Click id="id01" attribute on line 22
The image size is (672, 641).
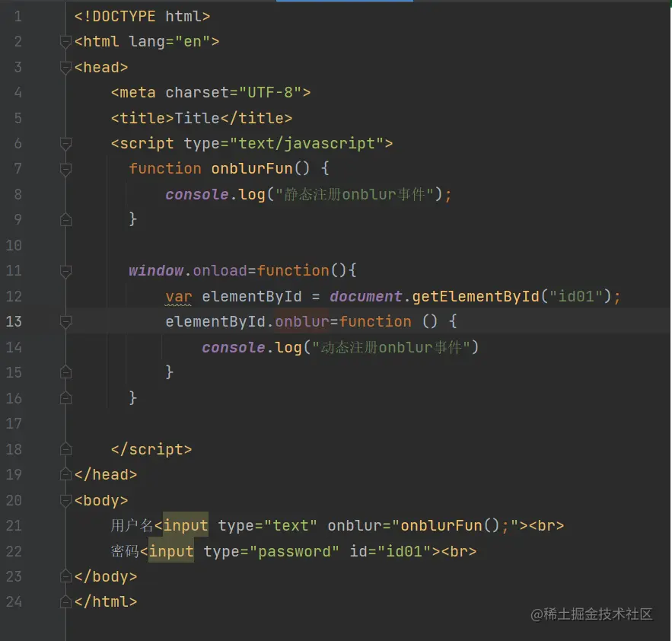(391, 551)
